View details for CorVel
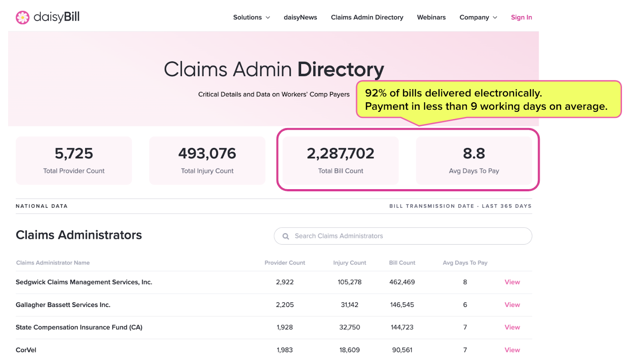 pyautogui.click(x=512, y=350)
